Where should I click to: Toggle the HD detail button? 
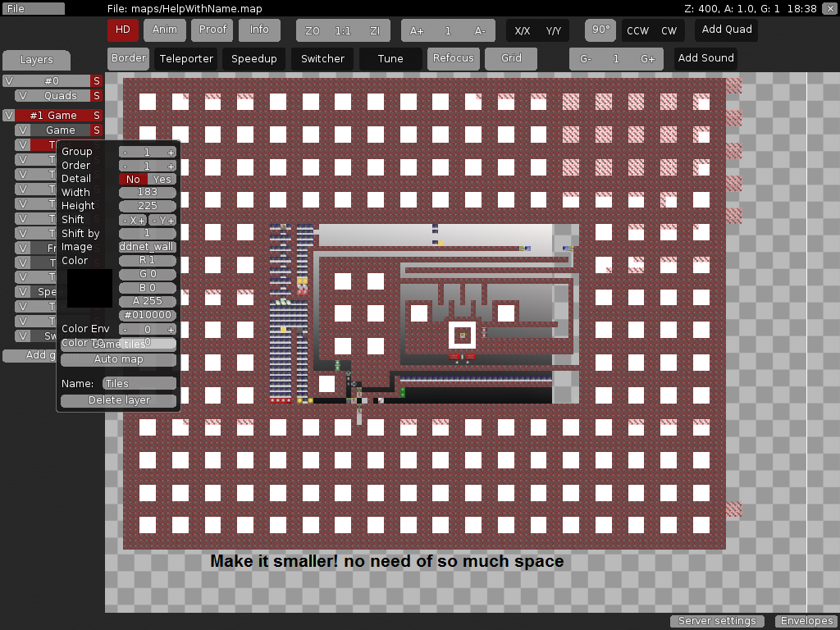coord(123,30)
